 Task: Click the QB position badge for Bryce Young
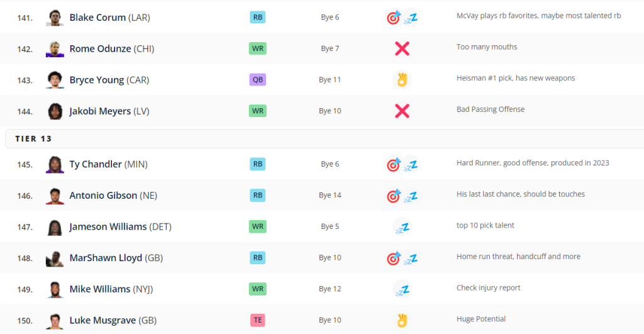point(257,80)
